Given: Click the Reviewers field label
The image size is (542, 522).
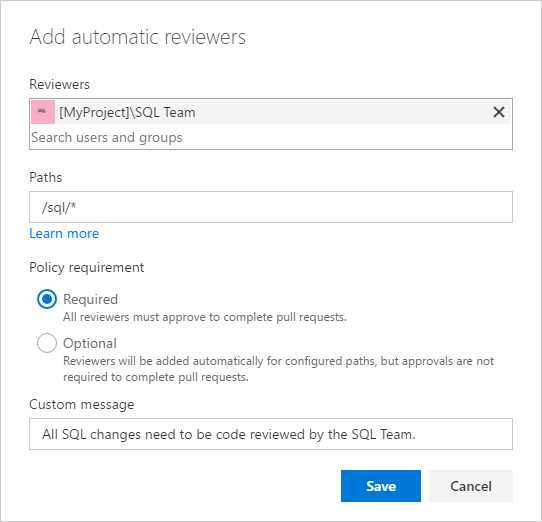Looking at the screenshot, I should [x=59, y=84].
